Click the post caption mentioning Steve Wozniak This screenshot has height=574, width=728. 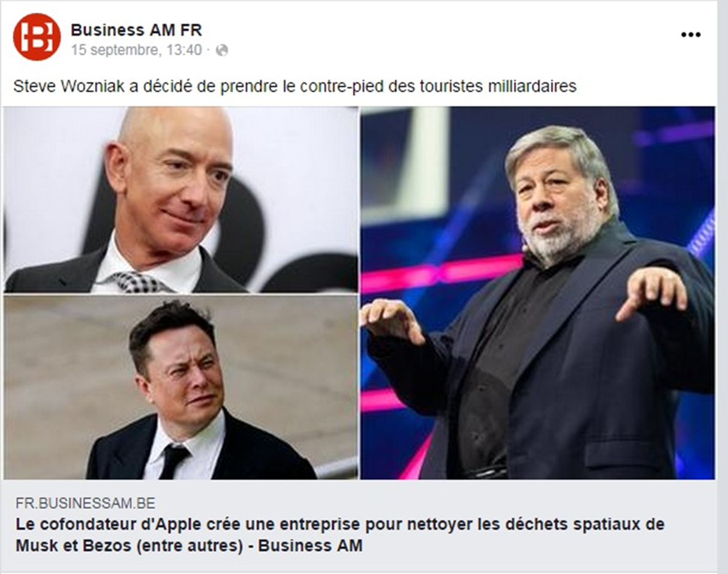click(x=295, y=86)
